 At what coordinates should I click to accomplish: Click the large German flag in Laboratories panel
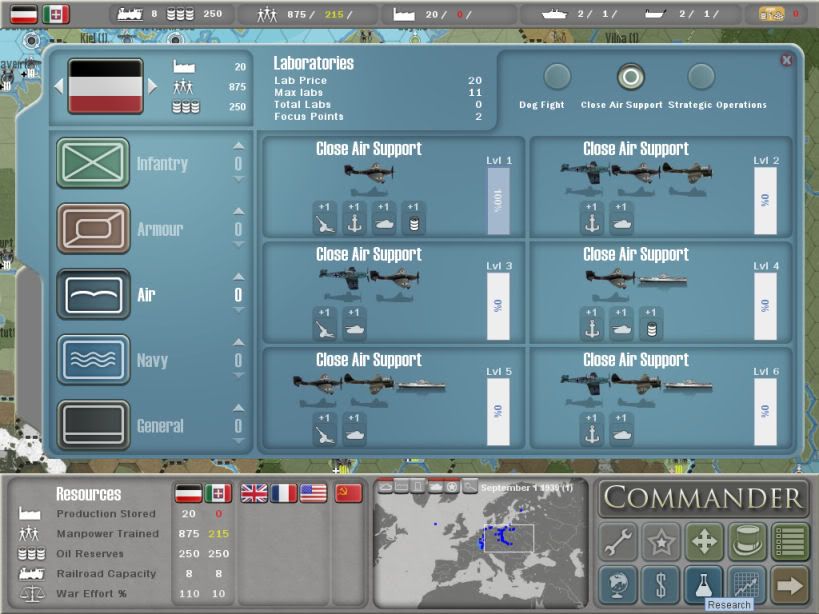click(106, 86)
